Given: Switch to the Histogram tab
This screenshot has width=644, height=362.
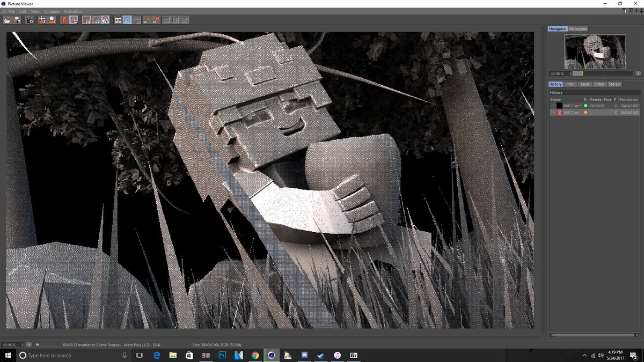Looking at the screenshot, I should tap(578, 29).
